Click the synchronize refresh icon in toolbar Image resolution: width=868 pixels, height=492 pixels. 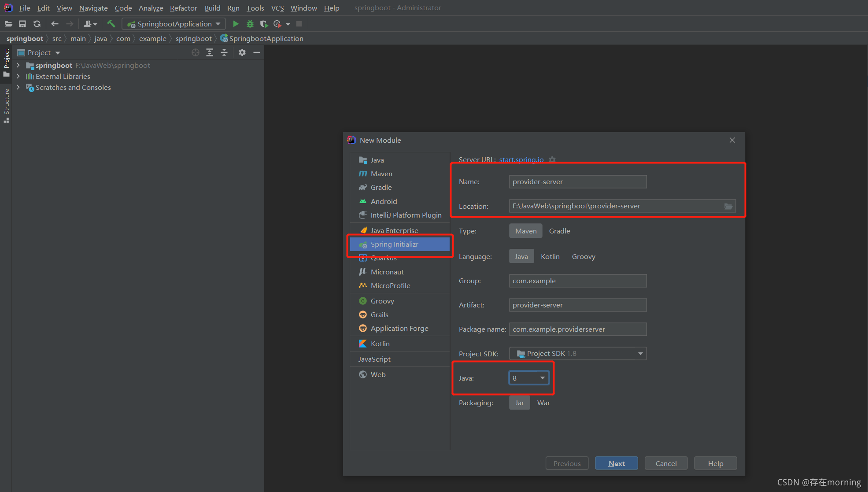coord(37,24)
